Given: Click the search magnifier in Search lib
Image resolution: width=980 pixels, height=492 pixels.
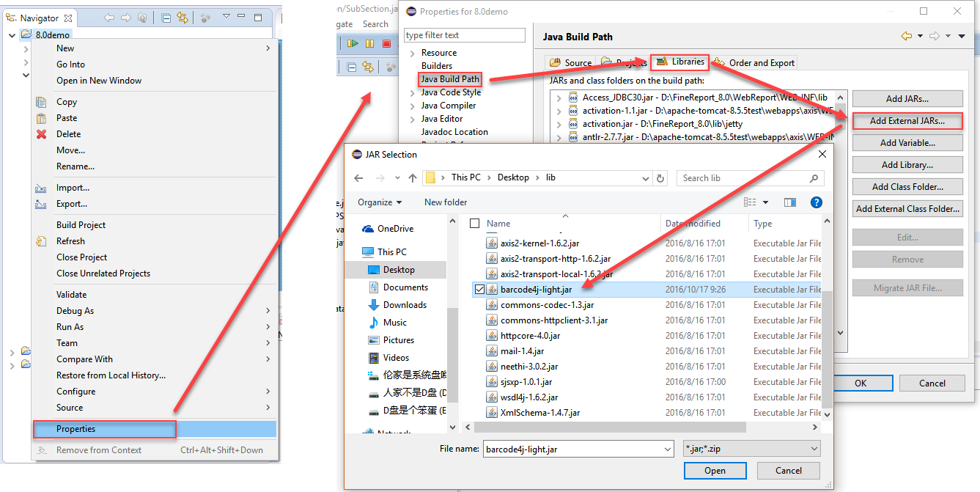Looking at the screenshot, I should [x=814, y=178].
